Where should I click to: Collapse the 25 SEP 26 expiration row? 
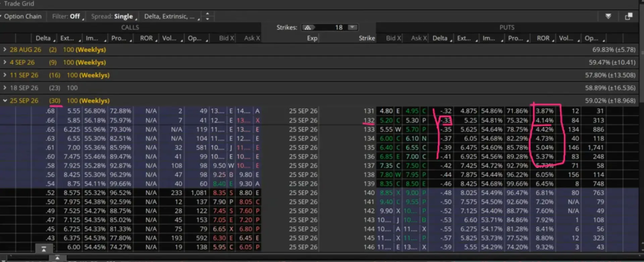5,101
